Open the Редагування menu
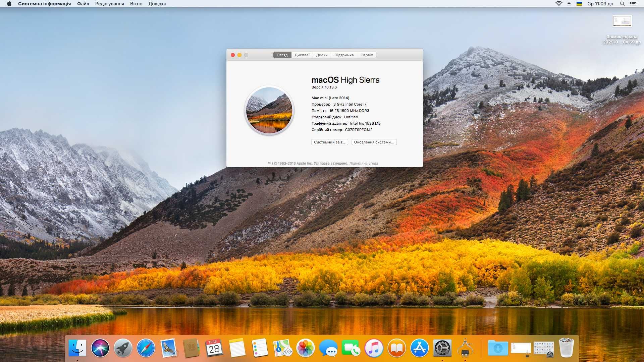 [109, 4]
